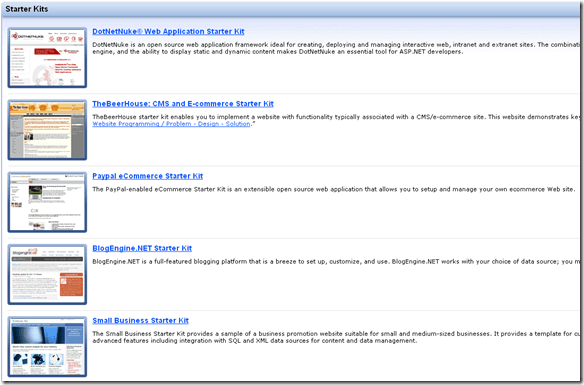Click the Paypal eCommerce preview thumbnail
584x385 pixels.
click(x=47, y=202)
